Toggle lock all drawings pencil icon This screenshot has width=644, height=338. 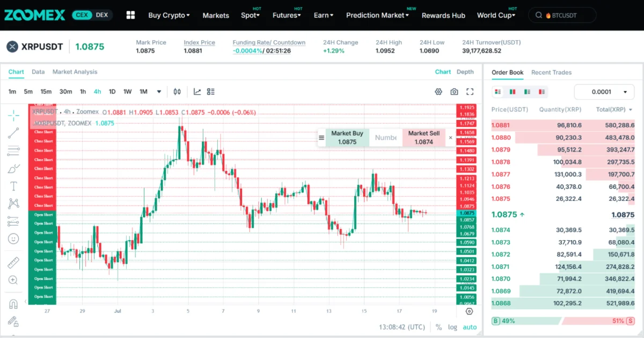(x=13, y=321)
